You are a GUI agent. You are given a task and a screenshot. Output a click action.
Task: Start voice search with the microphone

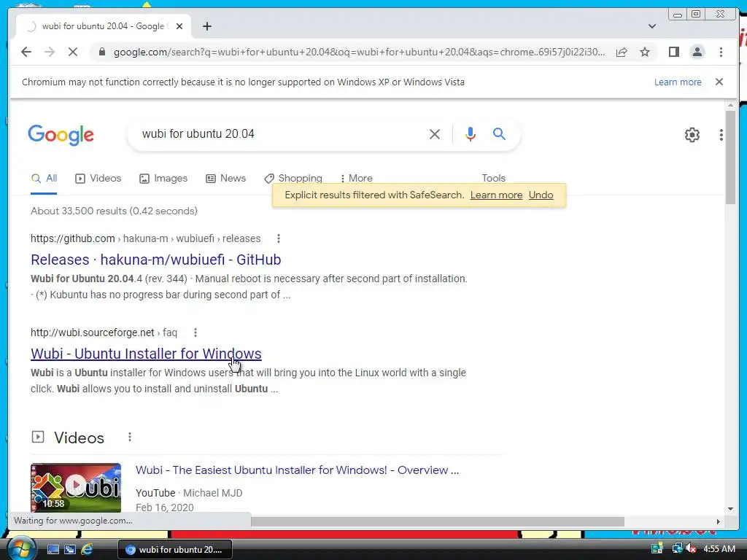471,134
